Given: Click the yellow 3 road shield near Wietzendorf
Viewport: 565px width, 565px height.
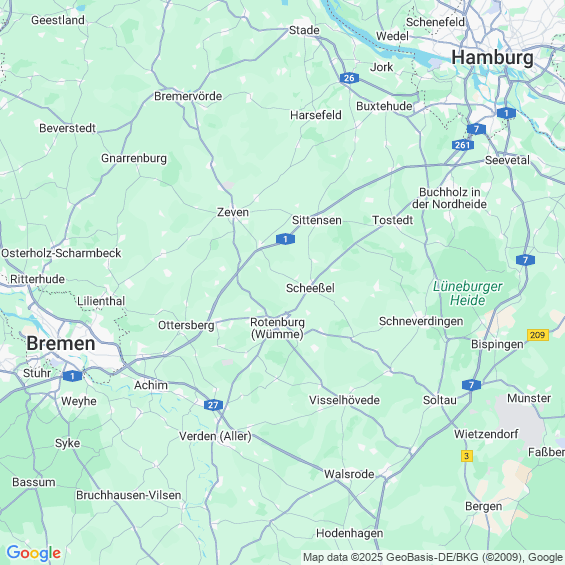Looking at the screenshot, I should pos(467,456).
